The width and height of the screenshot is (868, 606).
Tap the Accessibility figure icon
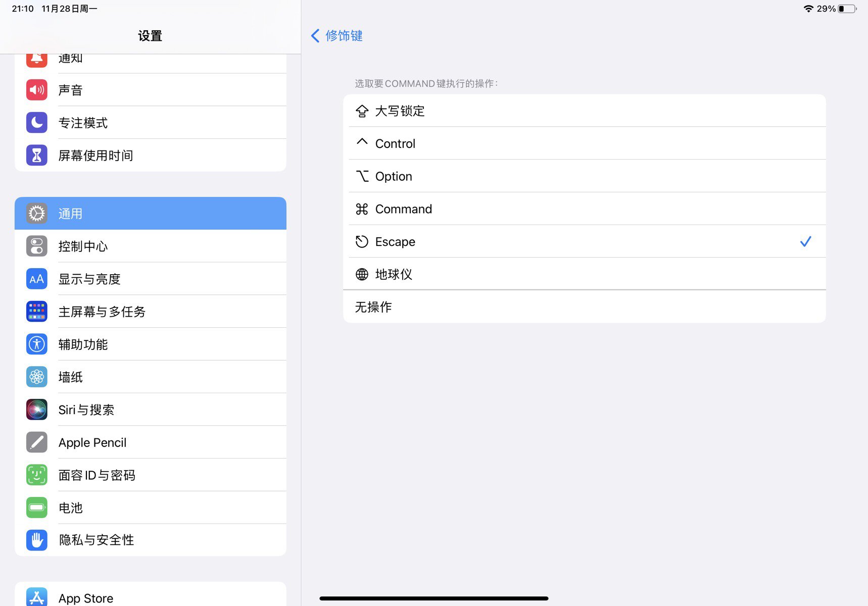[36, 344]
